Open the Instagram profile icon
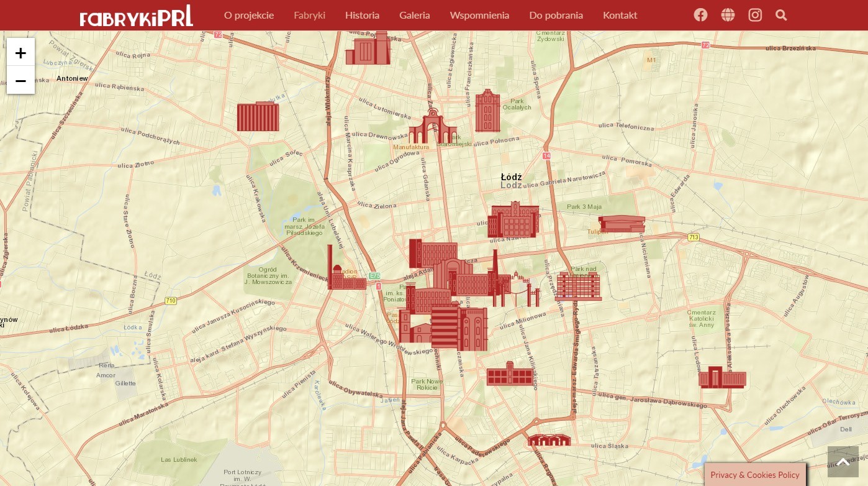Viewport: 868px width, 486px height. tap(755, 15)
